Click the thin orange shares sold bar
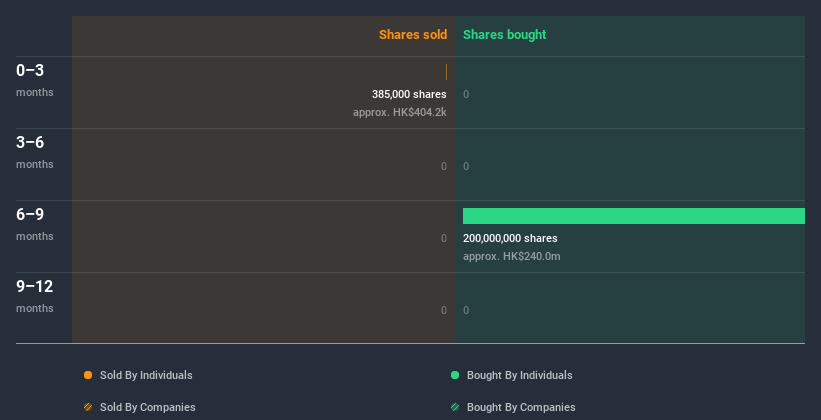Viewport: 821px width, 420px height. click(446, 72)
